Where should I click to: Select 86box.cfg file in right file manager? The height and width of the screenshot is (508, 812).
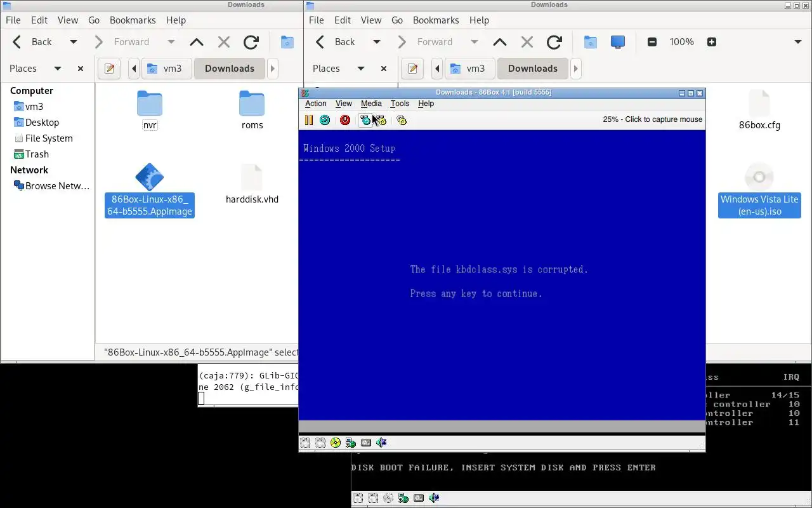(759, 110)
